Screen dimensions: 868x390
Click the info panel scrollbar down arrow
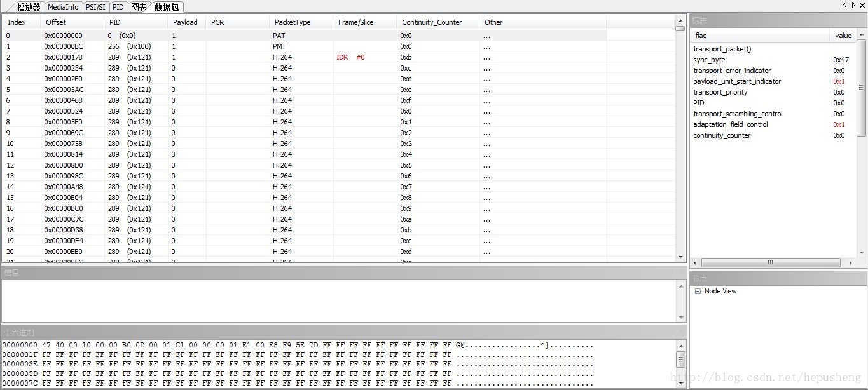[681, 316]
